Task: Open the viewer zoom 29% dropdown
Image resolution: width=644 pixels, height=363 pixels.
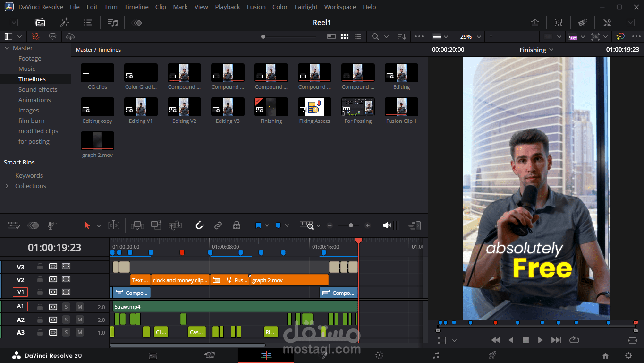Action: (x=471, y=36)
